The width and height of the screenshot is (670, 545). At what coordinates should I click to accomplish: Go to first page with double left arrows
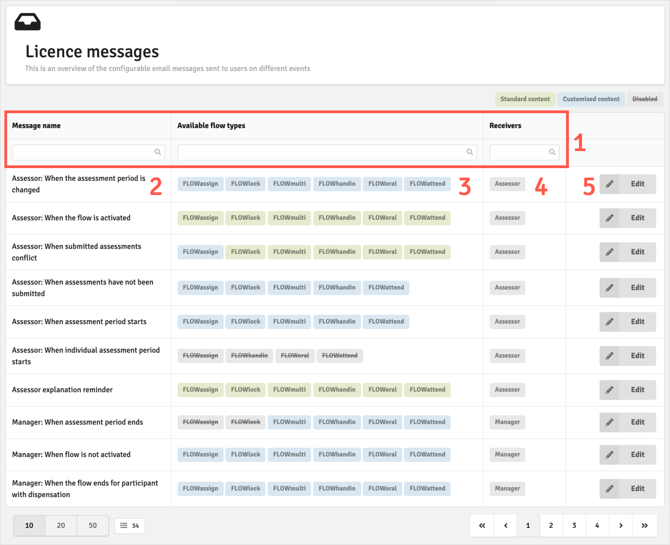tap(482, 526)
